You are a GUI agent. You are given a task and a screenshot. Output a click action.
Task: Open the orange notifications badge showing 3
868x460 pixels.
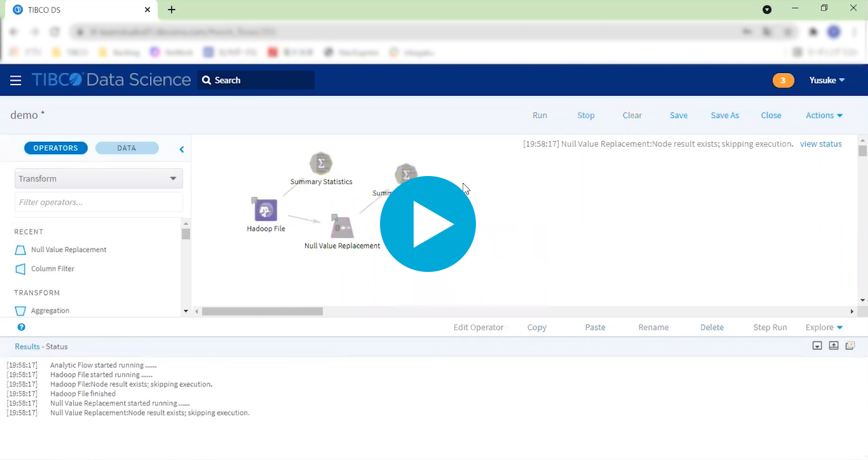(783, 80)
